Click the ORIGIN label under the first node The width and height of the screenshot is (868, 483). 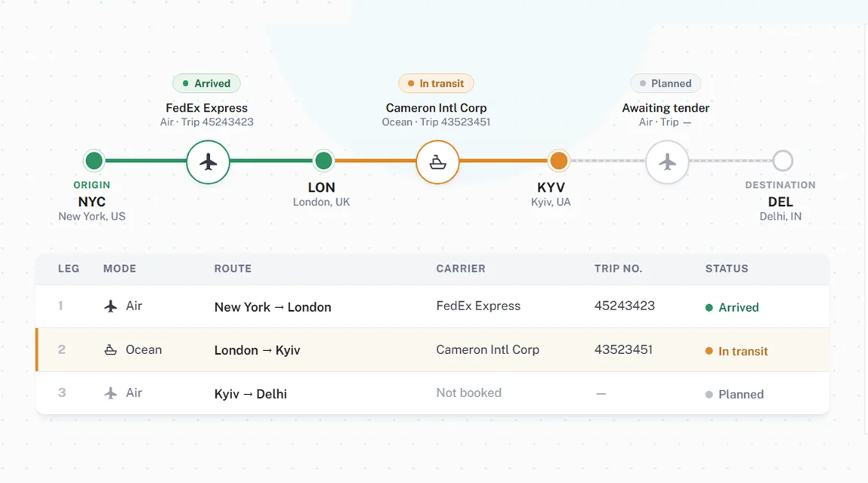tap(92, 185)
